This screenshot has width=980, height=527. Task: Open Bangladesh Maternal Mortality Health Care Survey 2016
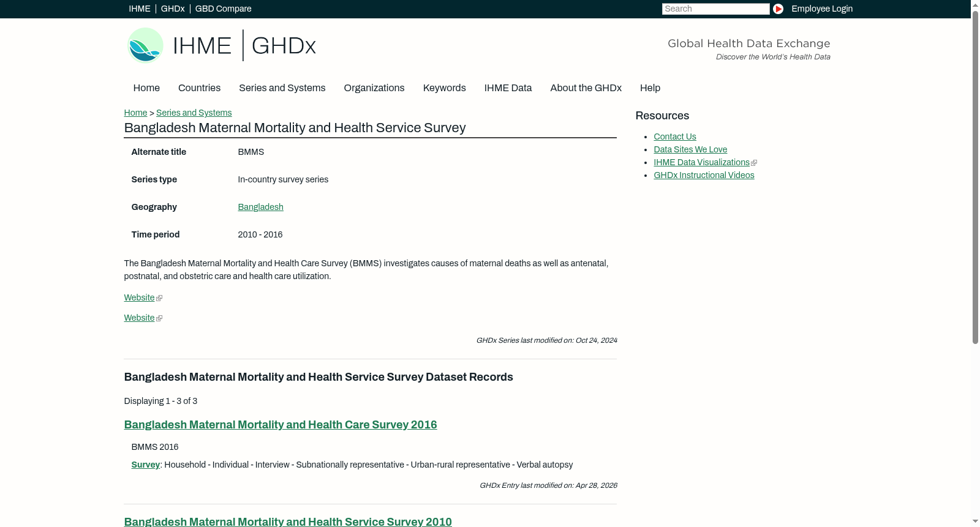tap(281, 425)
